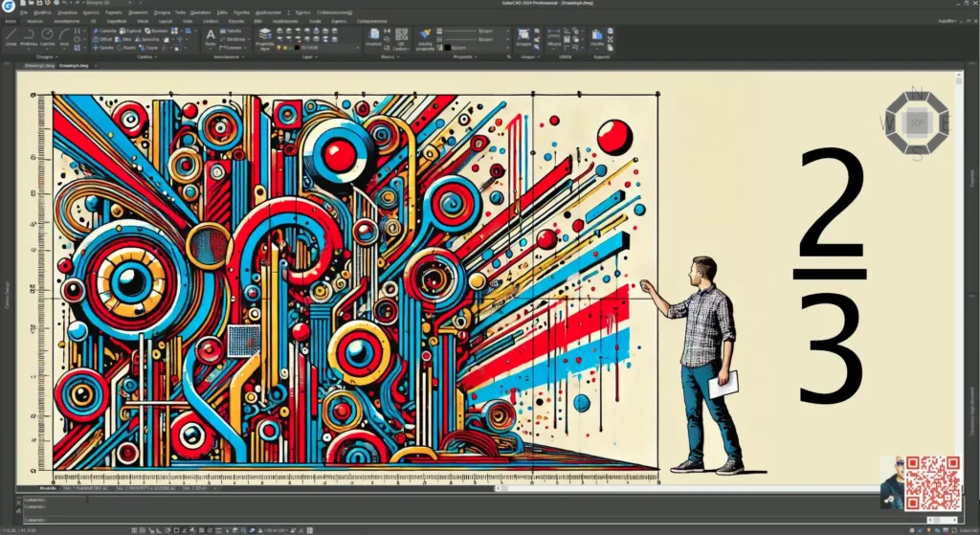This screenshot has height=535, width=980.
Task: Click the Ruota rotate tool
Action: coord(126,48)
